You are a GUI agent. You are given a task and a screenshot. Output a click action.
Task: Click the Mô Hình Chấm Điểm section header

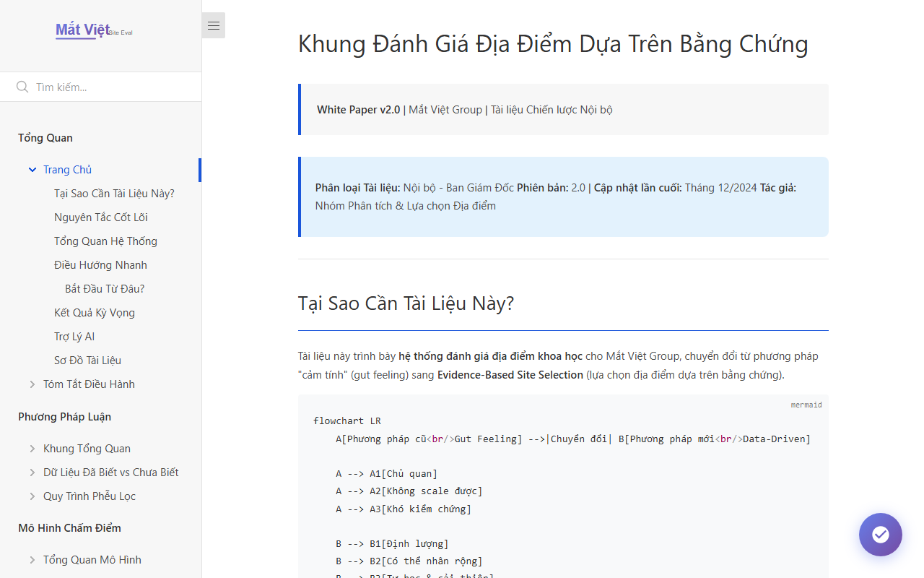pyautogui.click(x=69, y=528)
